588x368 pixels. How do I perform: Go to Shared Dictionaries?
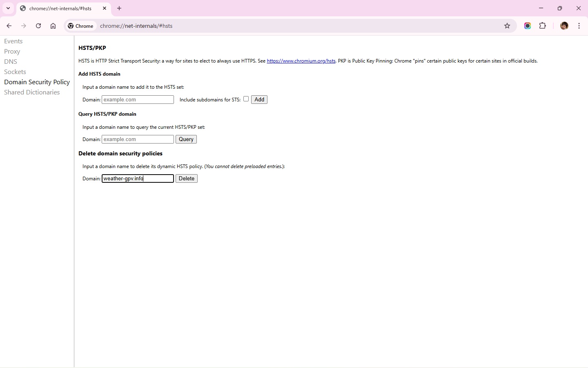pos(32,92)
